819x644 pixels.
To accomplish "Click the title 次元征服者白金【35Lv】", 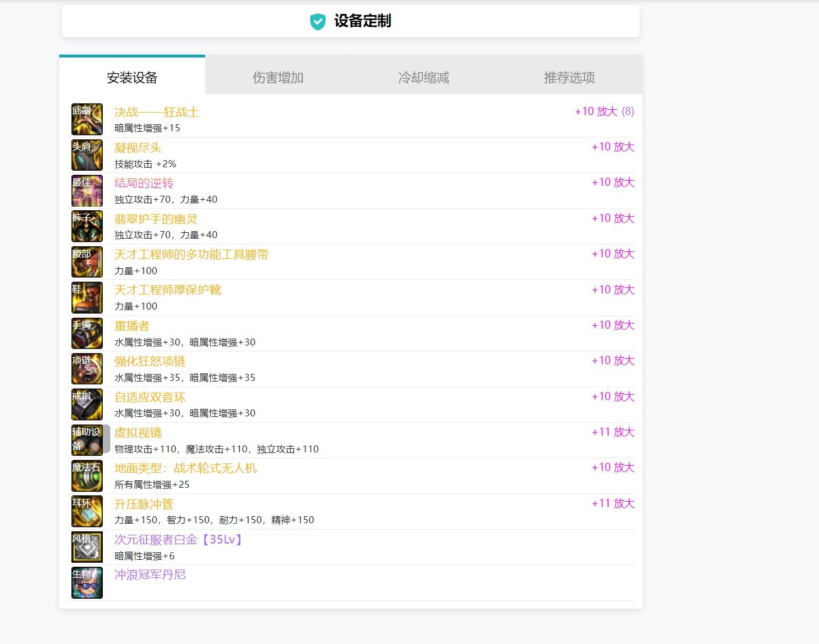I will [179, 539].
